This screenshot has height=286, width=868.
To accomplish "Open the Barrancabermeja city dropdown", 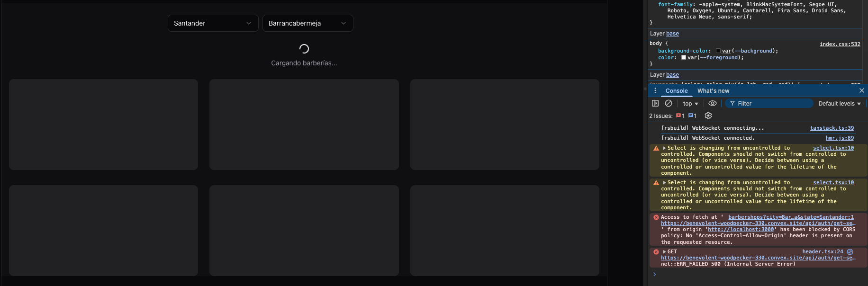I will point(307,23).
